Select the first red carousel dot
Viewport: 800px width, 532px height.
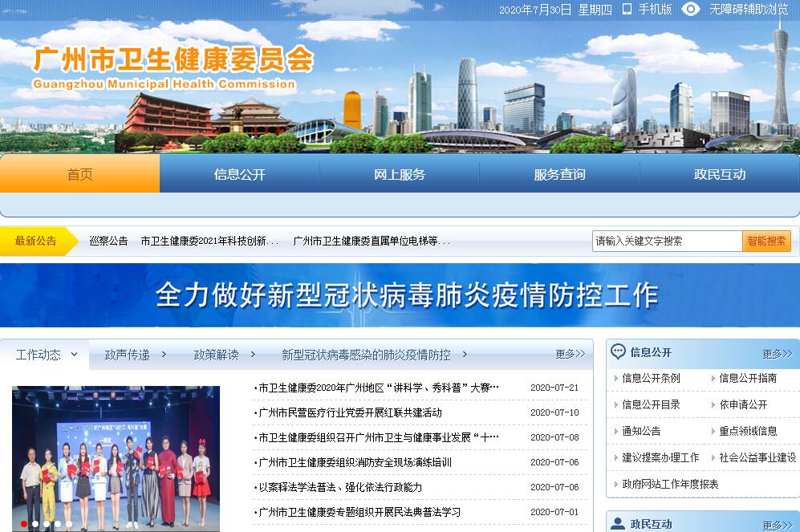pyautogui.click(x=24, y=524)
